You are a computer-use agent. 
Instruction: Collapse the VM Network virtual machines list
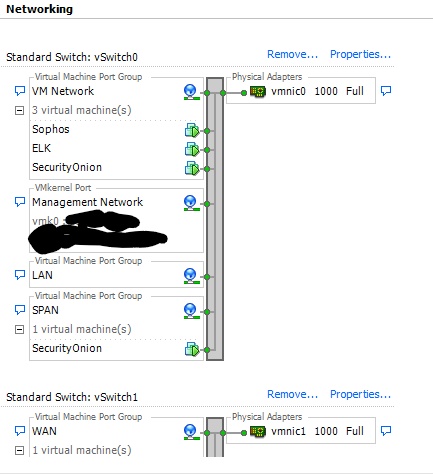coord(20,110)
